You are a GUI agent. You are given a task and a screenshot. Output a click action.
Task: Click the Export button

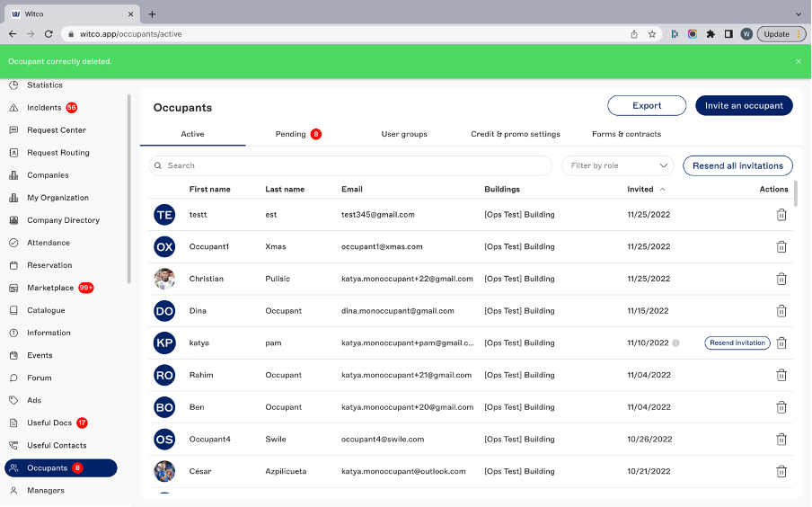tap(647, 106)
